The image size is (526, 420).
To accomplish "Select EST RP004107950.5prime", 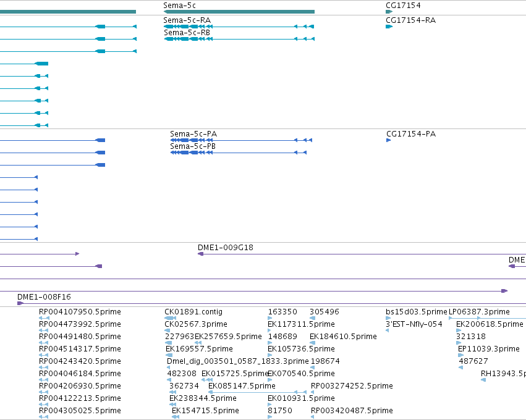I will pyautogui.click(x=80, y=312).
